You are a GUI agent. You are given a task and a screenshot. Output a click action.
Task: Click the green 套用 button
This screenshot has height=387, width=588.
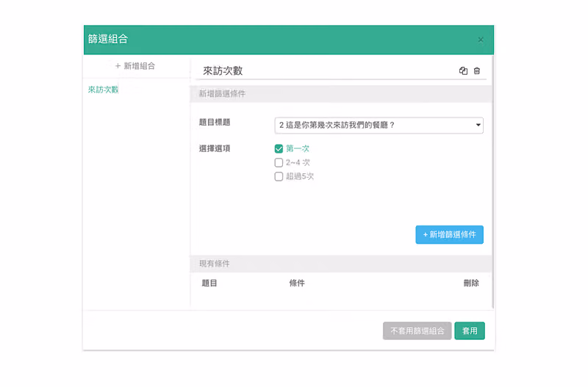470,330
